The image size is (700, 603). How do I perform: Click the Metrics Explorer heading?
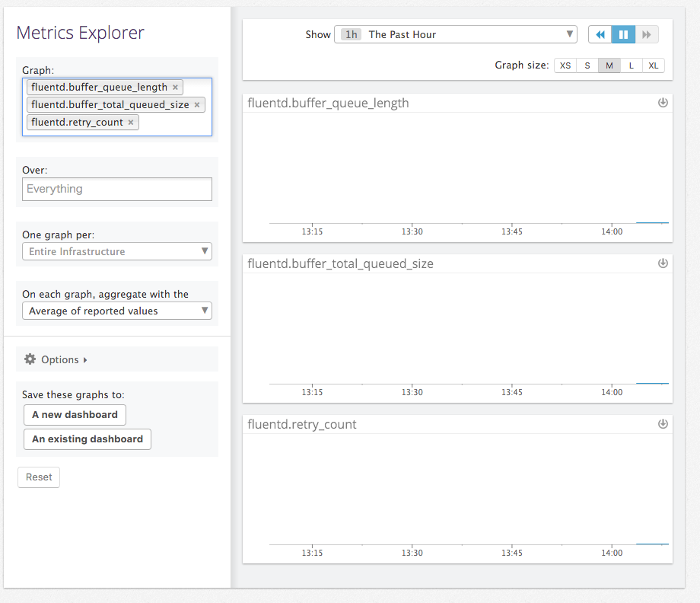(81, 33)
